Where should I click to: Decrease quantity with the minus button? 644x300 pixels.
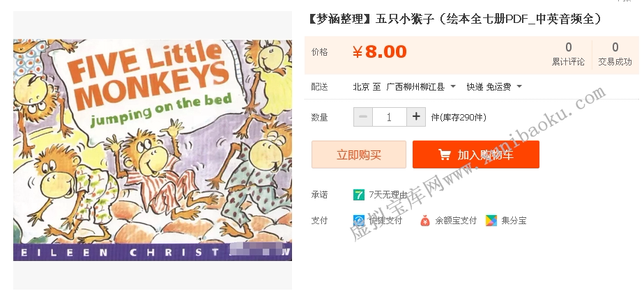click(x=362, y=117)
